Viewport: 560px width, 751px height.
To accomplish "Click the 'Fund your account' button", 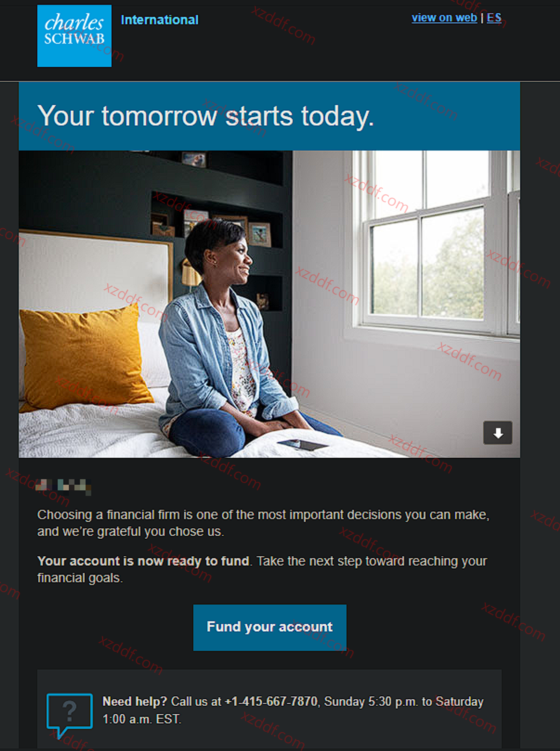I will [x=270, y=627].
